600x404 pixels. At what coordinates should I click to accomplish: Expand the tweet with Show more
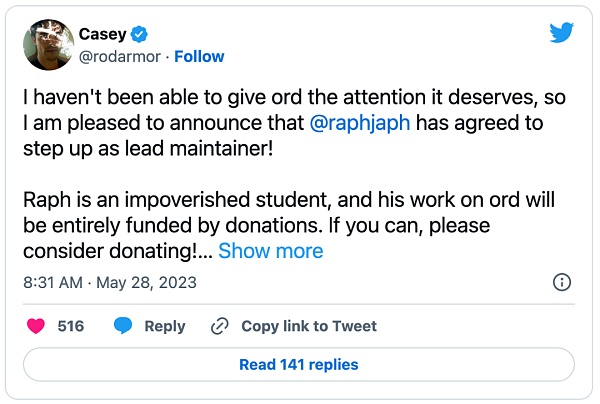point(270,251)
